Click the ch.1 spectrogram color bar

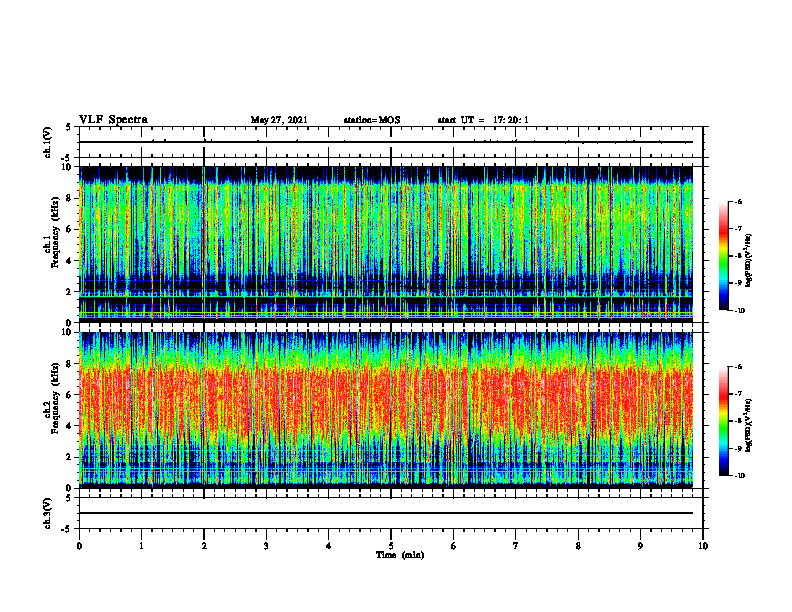tap(724, 256)
